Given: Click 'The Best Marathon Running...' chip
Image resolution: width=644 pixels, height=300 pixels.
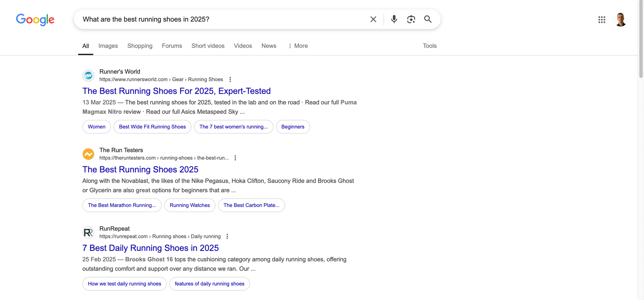Looking at the screenshot, I should [x=122, y=205].
